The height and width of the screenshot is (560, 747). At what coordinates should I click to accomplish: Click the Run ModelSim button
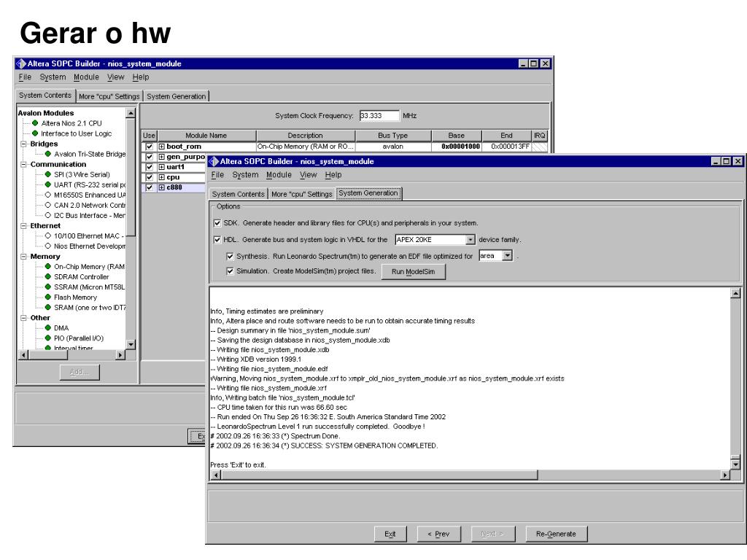413,271
